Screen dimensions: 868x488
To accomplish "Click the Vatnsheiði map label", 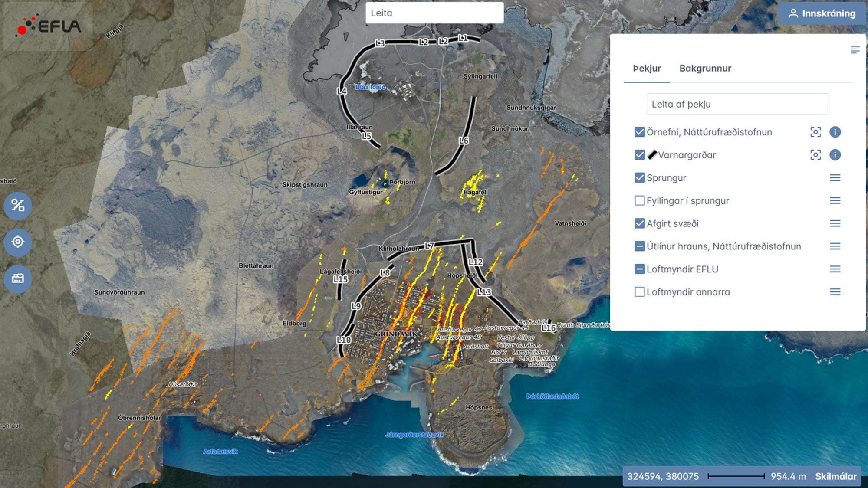I will (x=570, y=223).
